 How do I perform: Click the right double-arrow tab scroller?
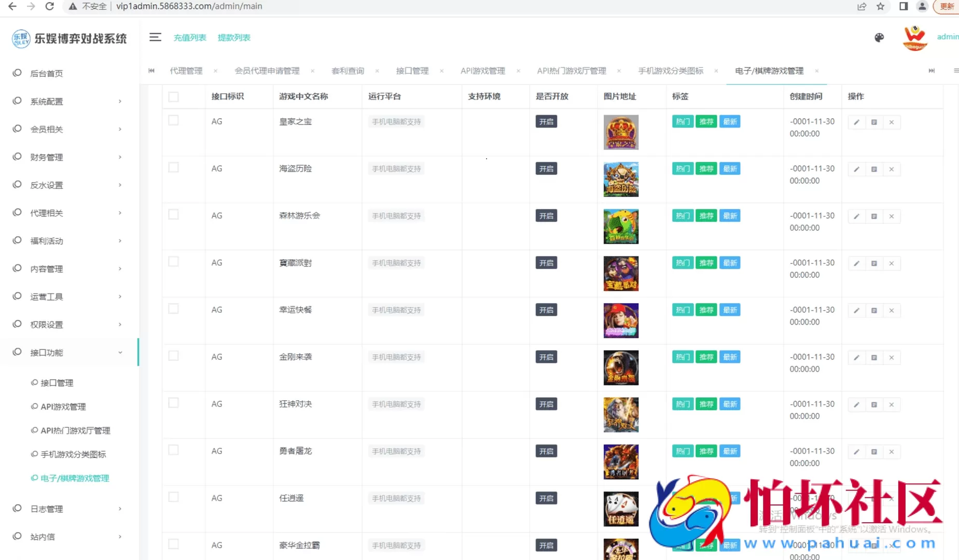tap(931, 71)
